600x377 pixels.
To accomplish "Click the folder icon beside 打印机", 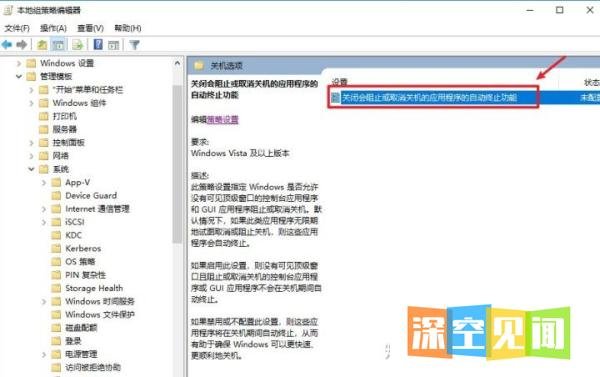I will pyautogui.click(x=44, y=116).
